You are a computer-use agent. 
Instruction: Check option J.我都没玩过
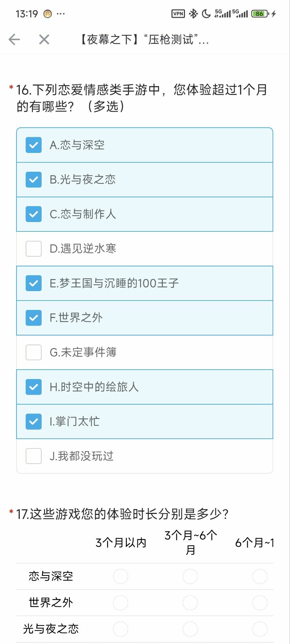coord(34,456)
